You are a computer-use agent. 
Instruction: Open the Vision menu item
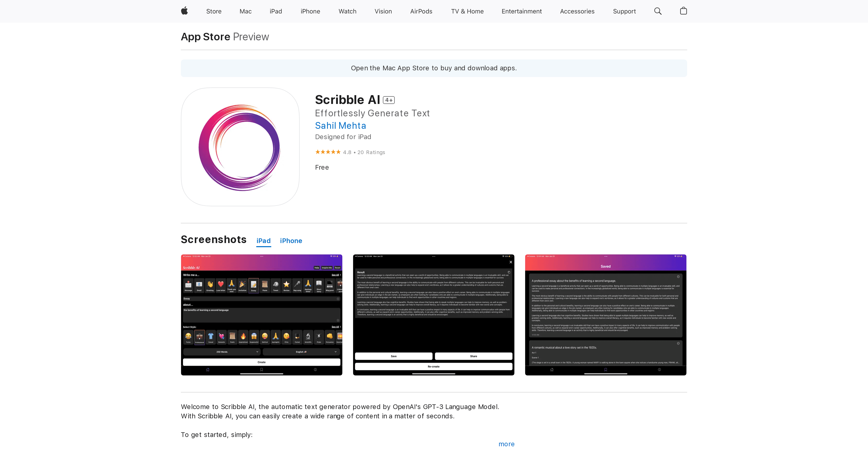[x=383, y=11]
